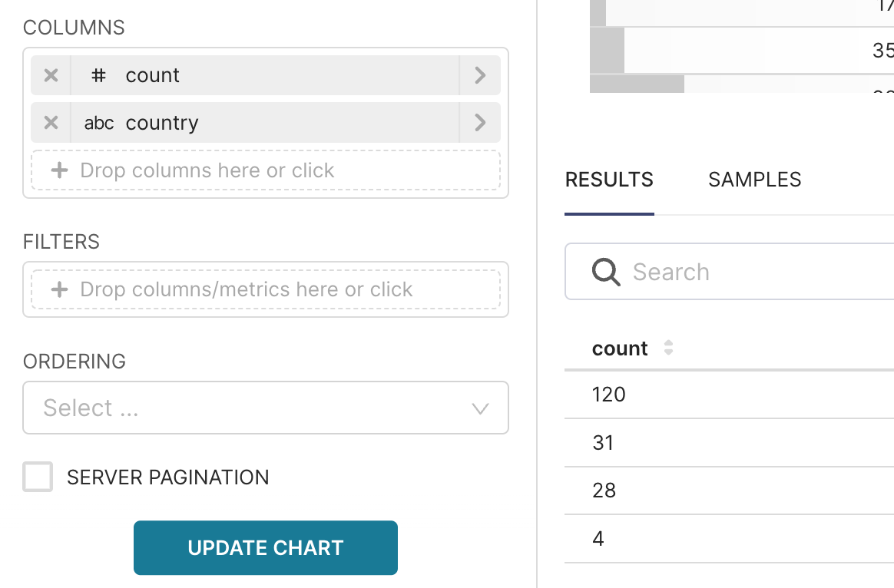Click the abc type icon beside country
This screenshot has height=588, width=894.
tap(99, 123)
